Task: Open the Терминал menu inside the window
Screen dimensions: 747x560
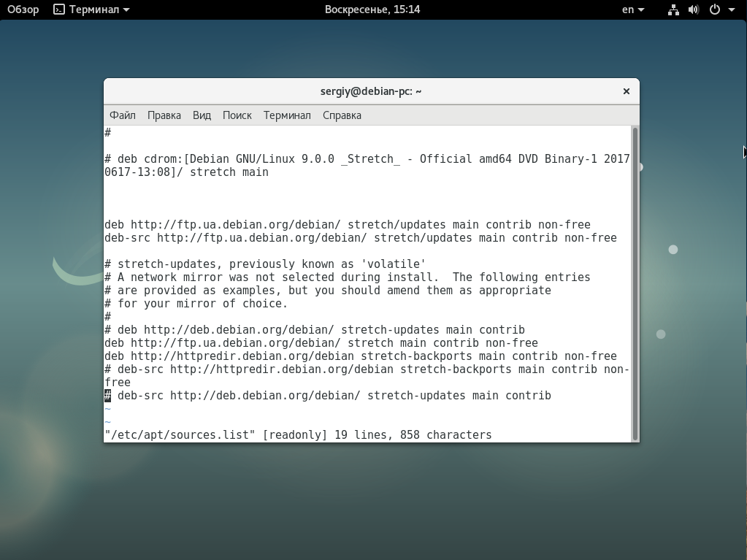Action: click(286, 115)
